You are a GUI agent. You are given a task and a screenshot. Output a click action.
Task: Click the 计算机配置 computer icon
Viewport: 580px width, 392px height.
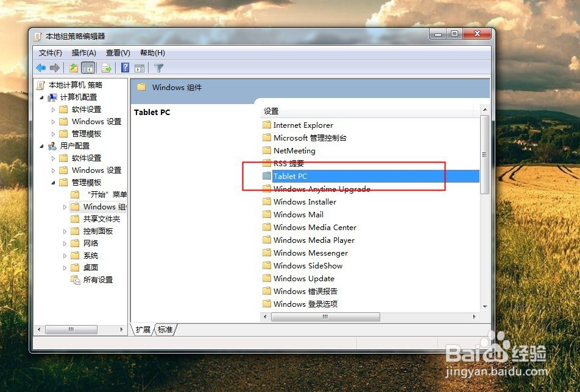click(52, 97)
